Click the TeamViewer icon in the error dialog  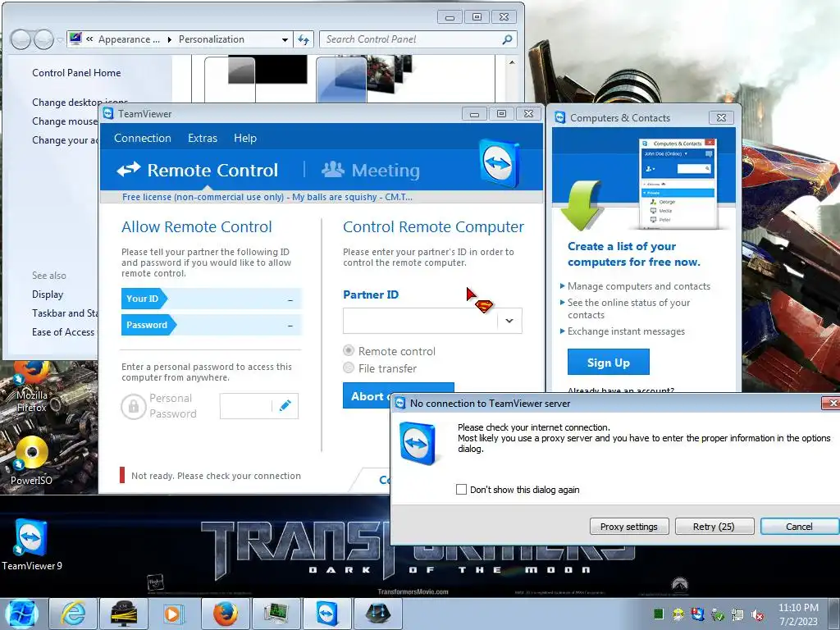click(418, 442)
